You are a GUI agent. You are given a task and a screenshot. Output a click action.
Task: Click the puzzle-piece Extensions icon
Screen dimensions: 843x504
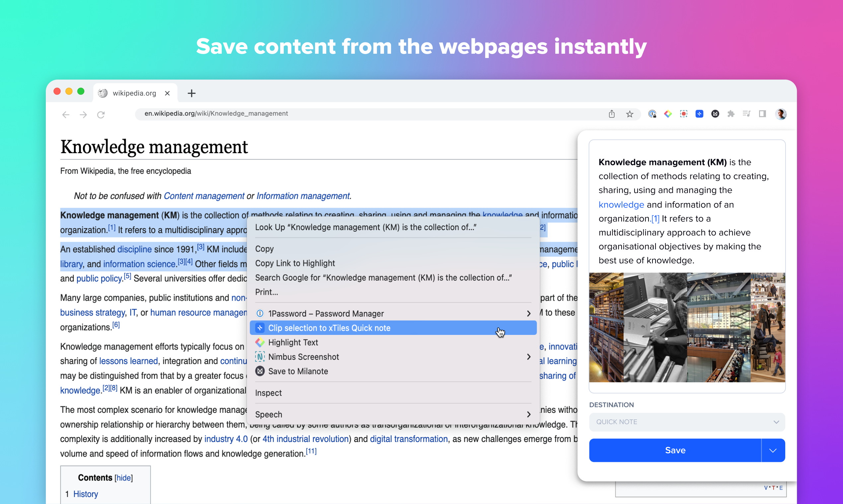731,114
